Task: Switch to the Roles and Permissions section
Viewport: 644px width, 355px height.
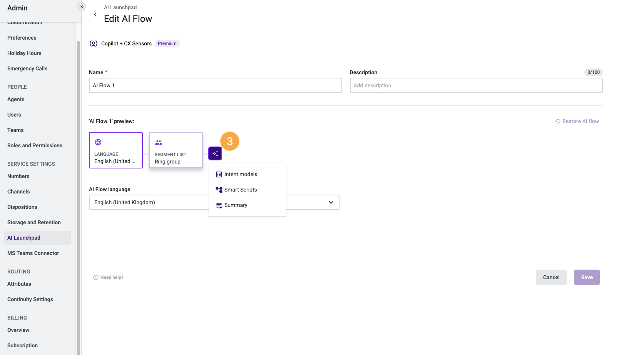Action: coord(35,145)
